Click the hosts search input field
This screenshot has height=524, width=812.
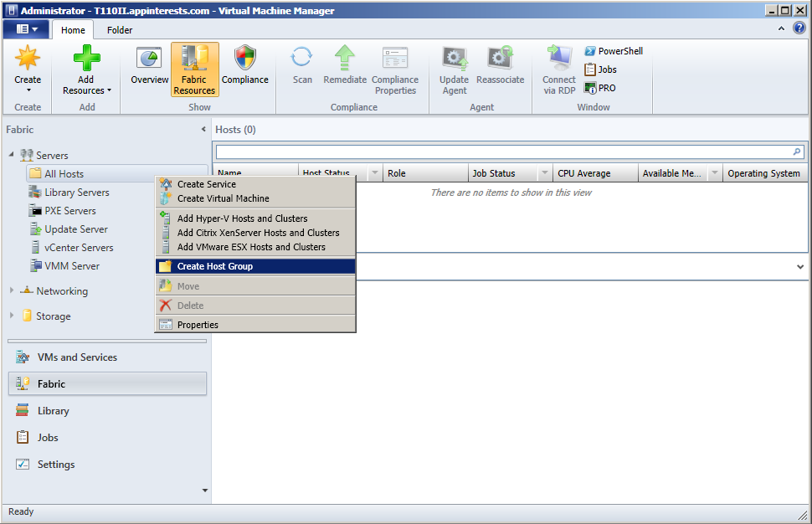click(502, 152)
